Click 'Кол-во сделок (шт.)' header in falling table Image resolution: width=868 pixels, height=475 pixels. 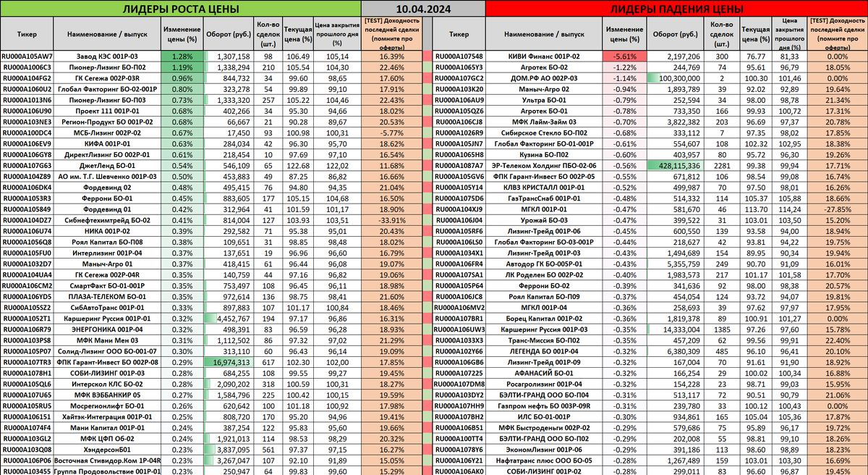[x=721, y=33]
